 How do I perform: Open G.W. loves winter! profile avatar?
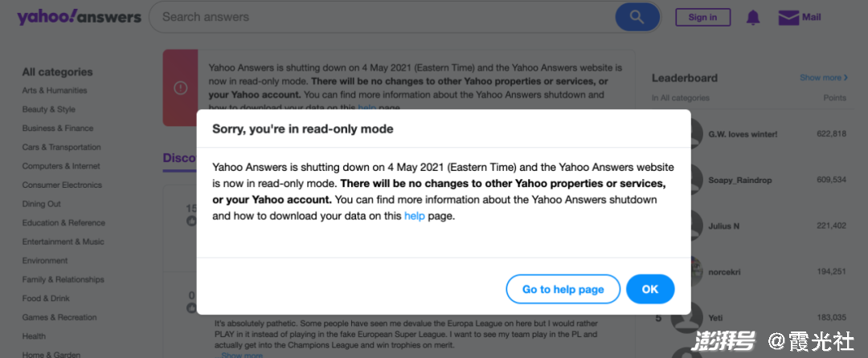pos(696,134)
